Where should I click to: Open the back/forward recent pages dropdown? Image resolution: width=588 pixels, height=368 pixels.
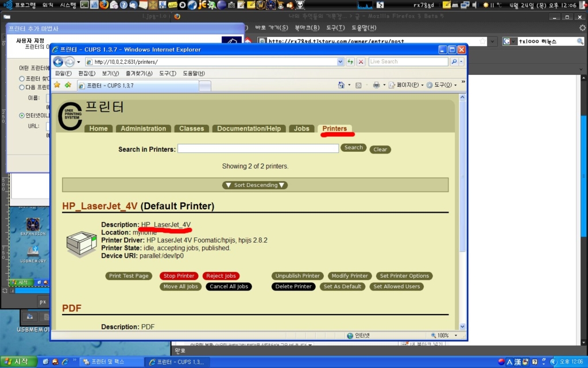click(78, 62)
